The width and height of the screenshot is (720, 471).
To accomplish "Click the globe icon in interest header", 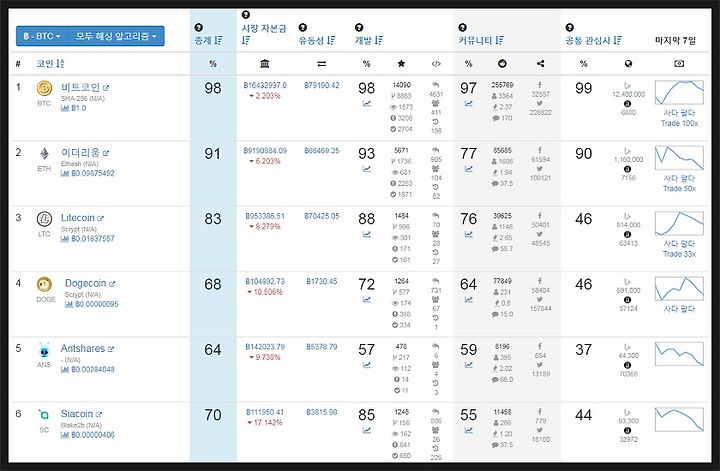I will [628, 63].
